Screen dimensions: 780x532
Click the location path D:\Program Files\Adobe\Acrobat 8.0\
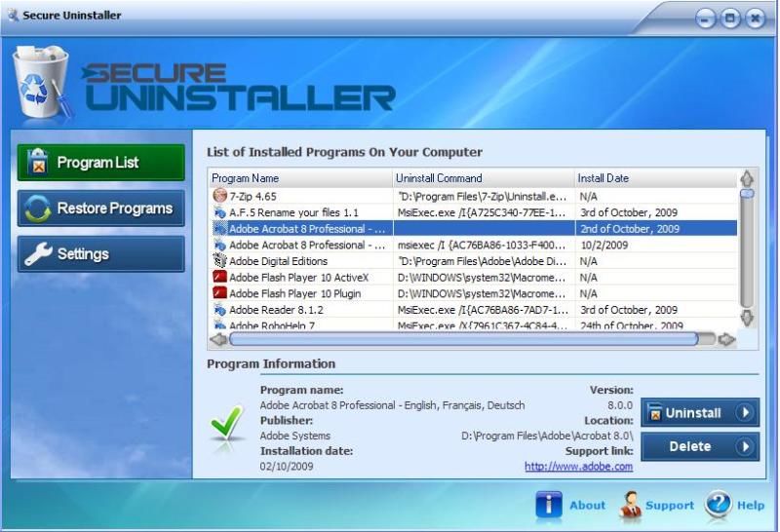[547, 437]
